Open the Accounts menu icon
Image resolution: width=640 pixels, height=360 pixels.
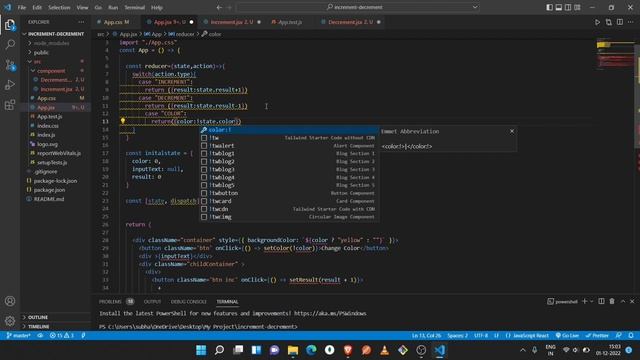coord(10,301)
